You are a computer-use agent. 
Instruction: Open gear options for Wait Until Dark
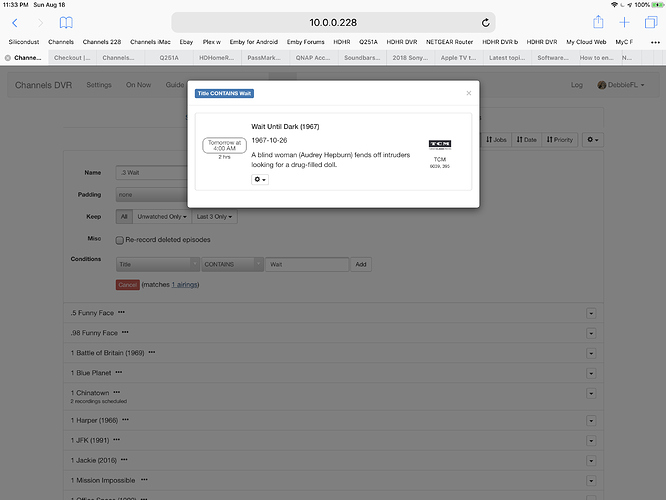point(260,179)
